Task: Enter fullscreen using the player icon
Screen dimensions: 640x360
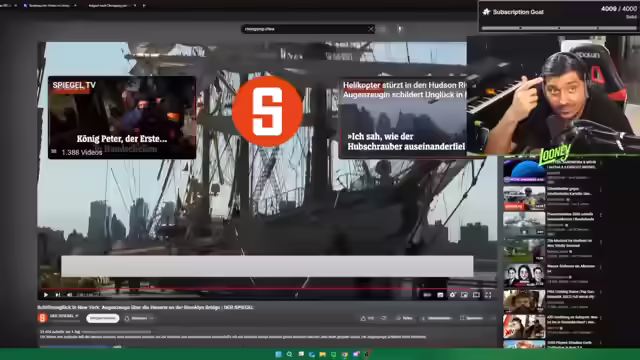Action: click(x=488, y=295)
